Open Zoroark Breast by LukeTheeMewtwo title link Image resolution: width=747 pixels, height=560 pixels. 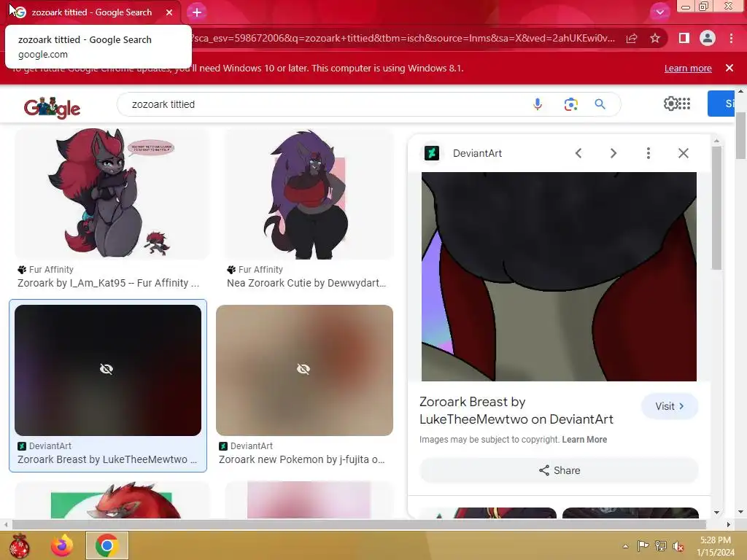[516, 411]
